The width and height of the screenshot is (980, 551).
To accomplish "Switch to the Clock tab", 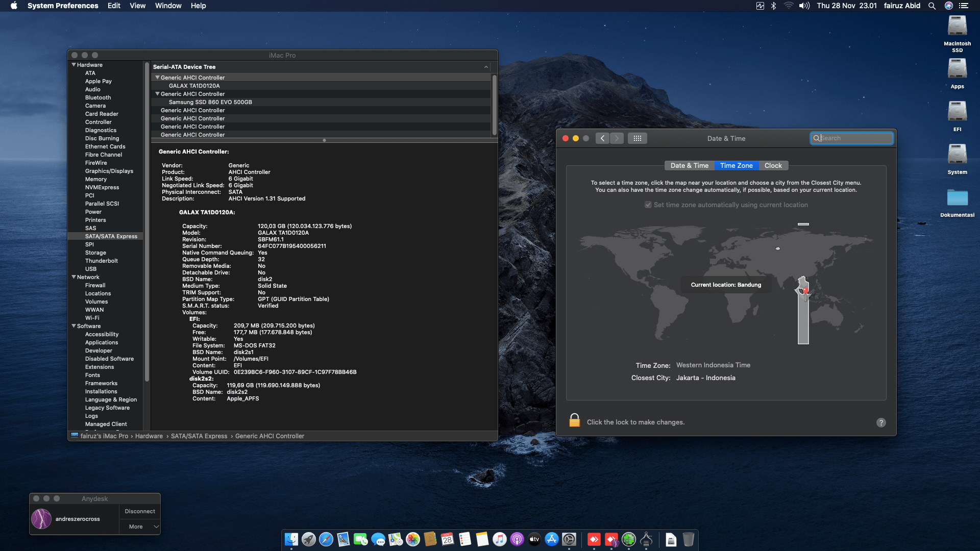I will [x=773, y=165].
